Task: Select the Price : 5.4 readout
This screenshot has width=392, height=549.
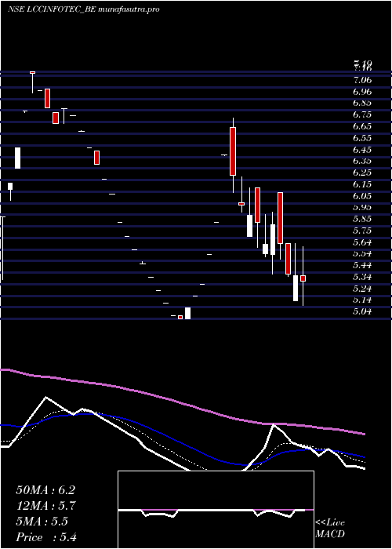Action: click(x=46, y=537)
